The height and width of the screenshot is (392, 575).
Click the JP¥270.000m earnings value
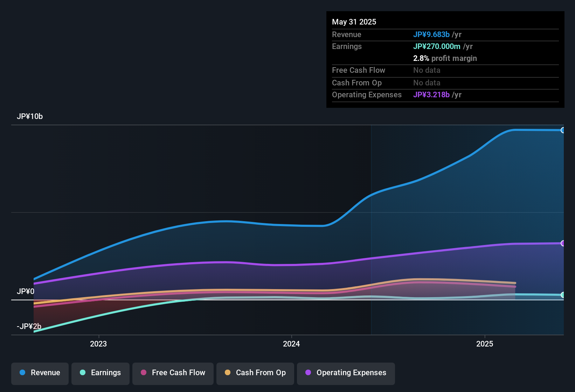click(437, 47)
